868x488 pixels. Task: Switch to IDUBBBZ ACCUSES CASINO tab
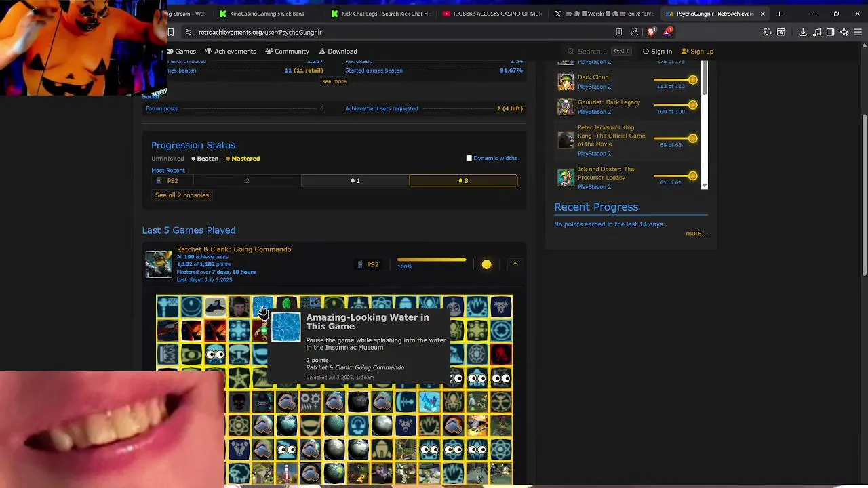point(492,14)
